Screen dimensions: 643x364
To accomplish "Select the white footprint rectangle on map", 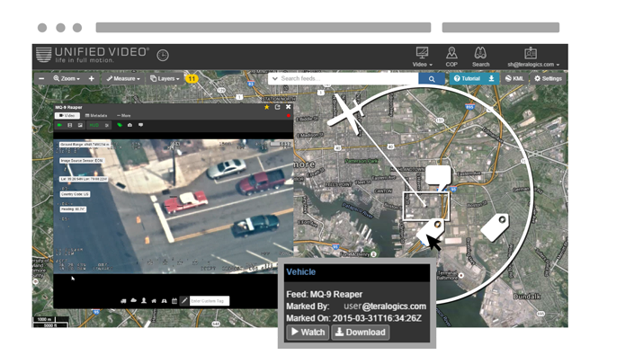I will 426,207.
